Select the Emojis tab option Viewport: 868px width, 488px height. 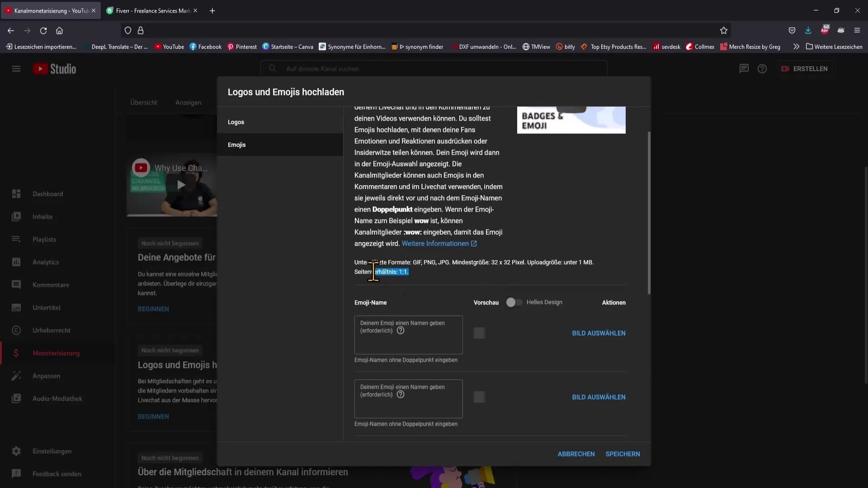237,144
